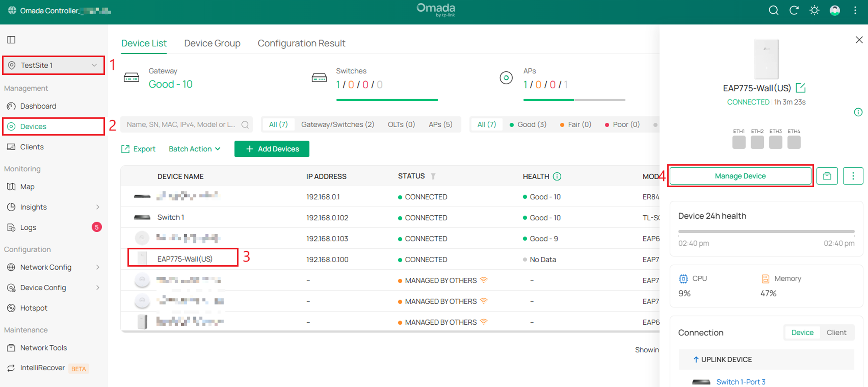Image resolution: width=868 pixels, height=387 pixels.
Task: Click the Logs notification badge showing 5
Action: (97, 227)
